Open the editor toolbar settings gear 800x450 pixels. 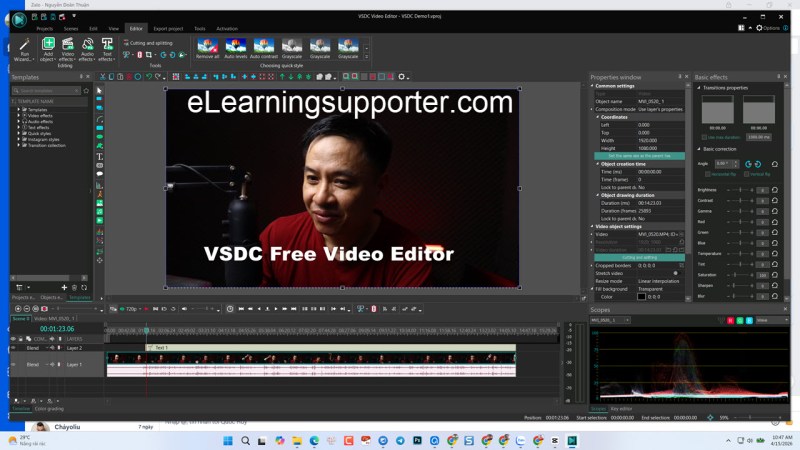click(402, 77)
